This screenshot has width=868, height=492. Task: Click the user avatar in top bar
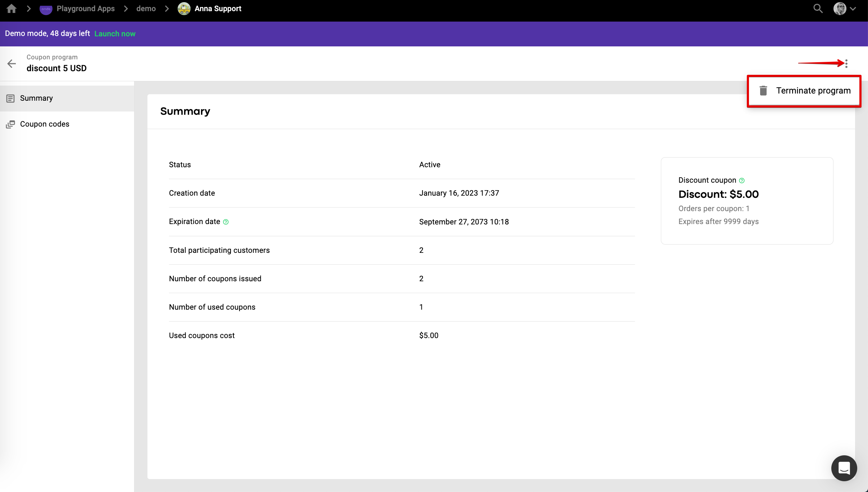tap(840, 9)
